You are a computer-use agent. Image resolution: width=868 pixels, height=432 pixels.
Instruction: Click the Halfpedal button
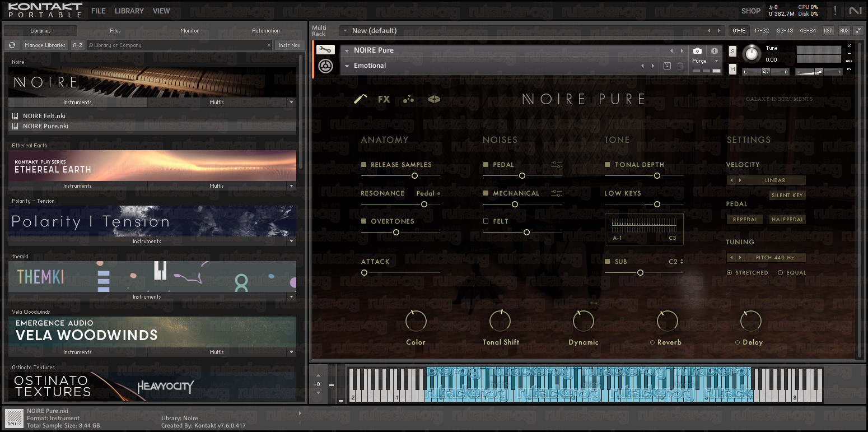click(787, 220)
